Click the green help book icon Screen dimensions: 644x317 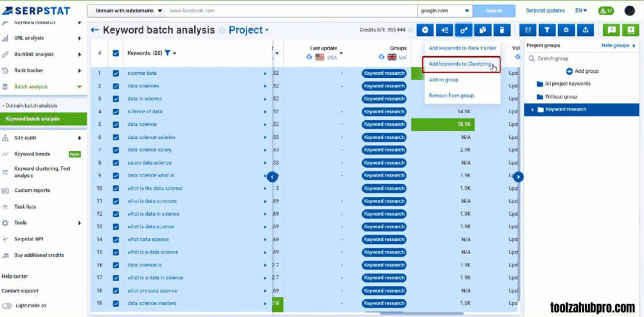click(631, 30)
